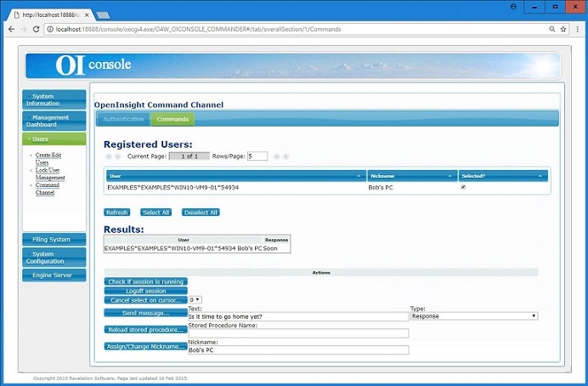The image size is (588, 386).
Task: Open the Command Channel link
Action: [x=47, y=189]
